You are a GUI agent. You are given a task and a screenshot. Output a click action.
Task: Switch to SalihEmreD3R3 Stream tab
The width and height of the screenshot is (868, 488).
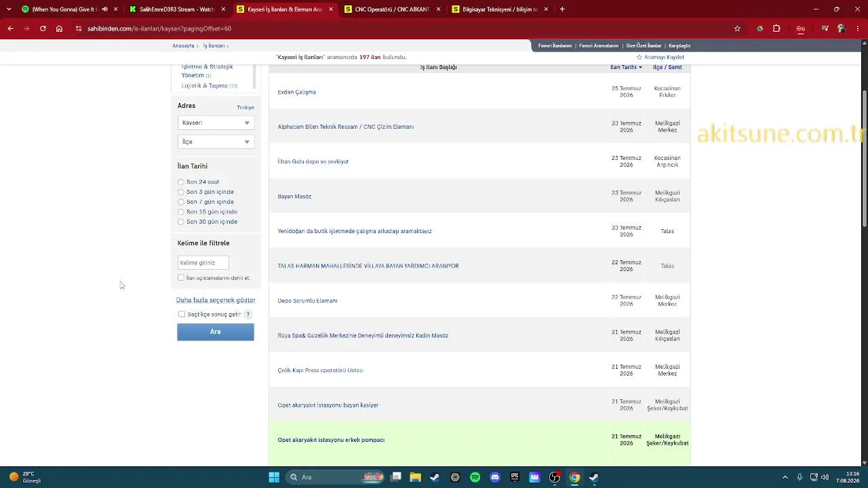coord(176,9)
